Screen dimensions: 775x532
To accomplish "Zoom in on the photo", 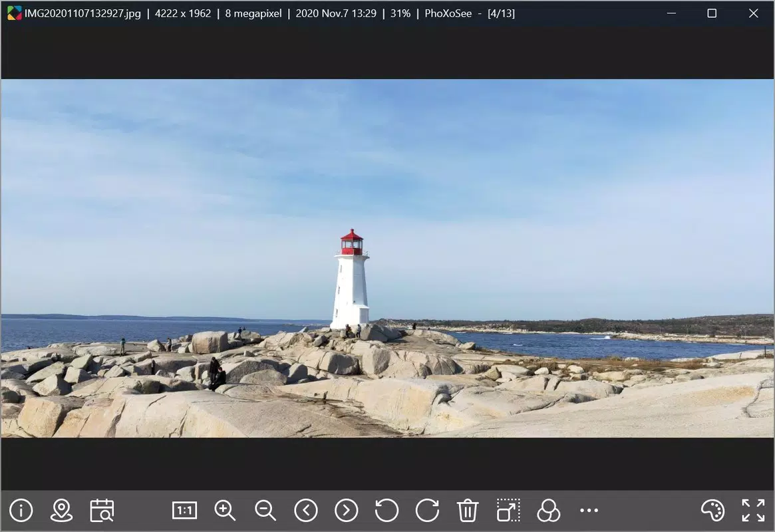I will tap(225, 510).
